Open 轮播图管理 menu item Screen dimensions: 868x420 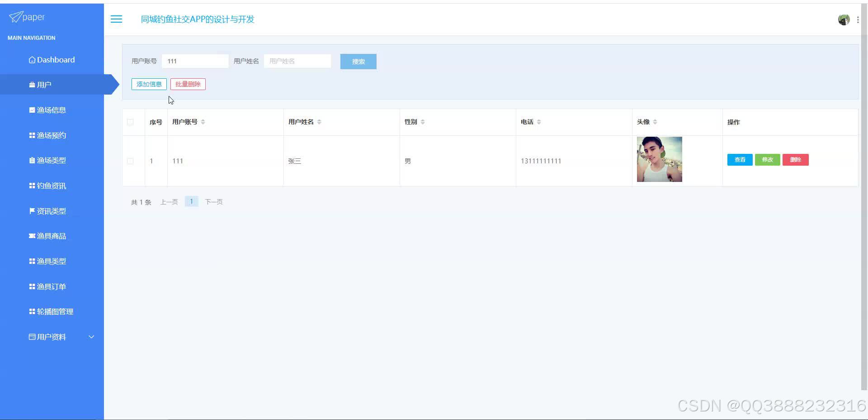[x=52, y=311]
